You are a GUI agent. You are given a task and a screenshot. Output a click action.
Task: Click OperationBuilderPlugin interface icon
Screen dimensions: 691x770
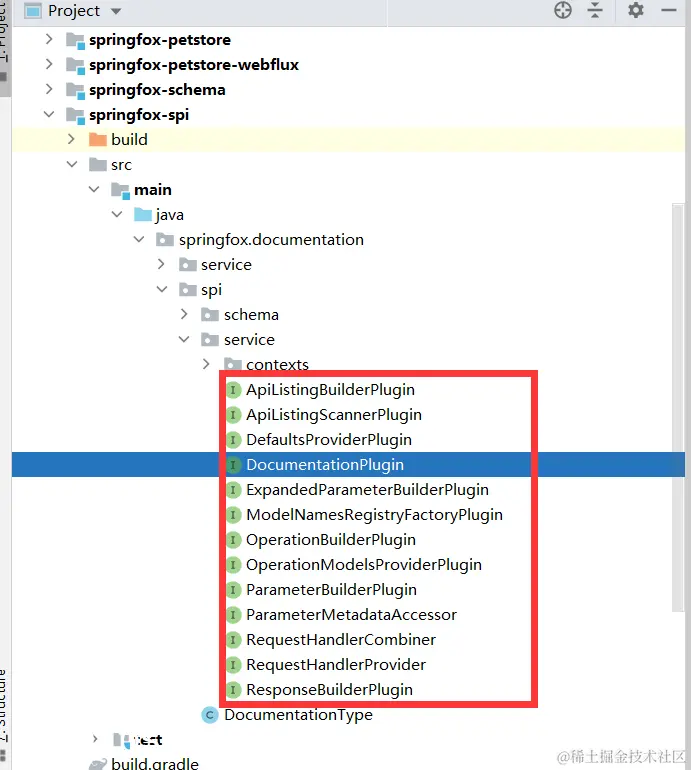tap(233, 540)
